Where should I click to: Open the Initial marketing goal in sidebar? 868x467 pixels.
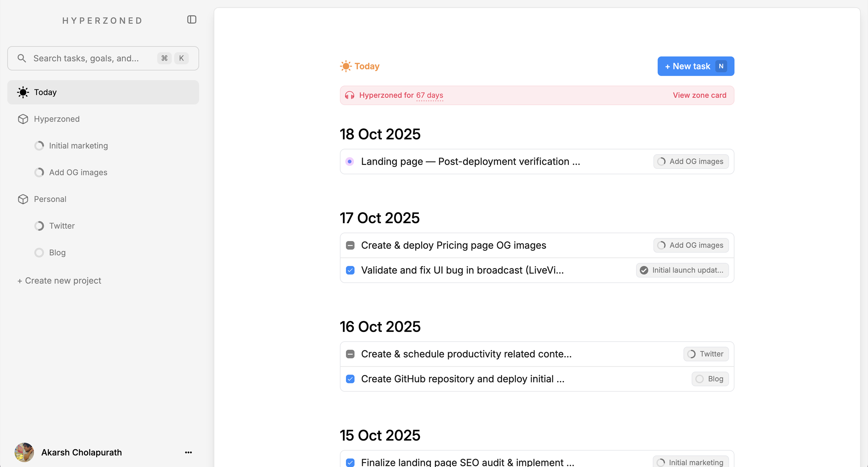[x=78, y=146]
